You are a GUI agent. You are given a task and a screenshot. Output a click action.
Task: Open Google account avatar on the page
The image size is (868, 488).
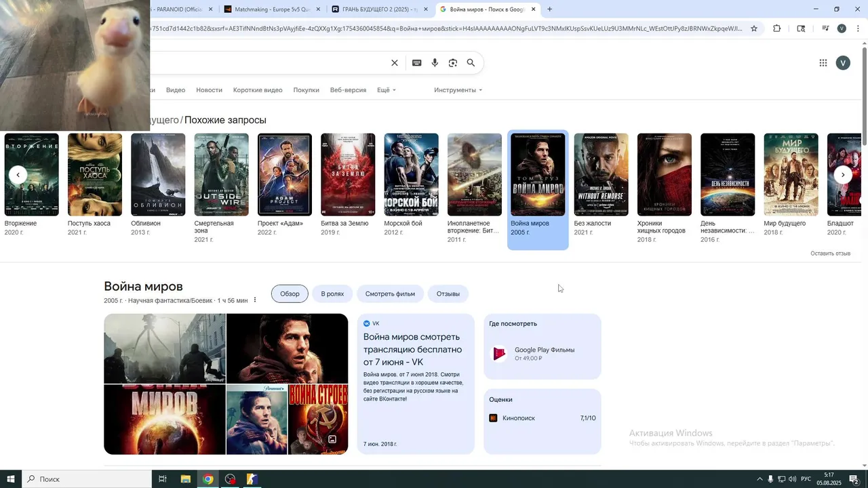843,63
